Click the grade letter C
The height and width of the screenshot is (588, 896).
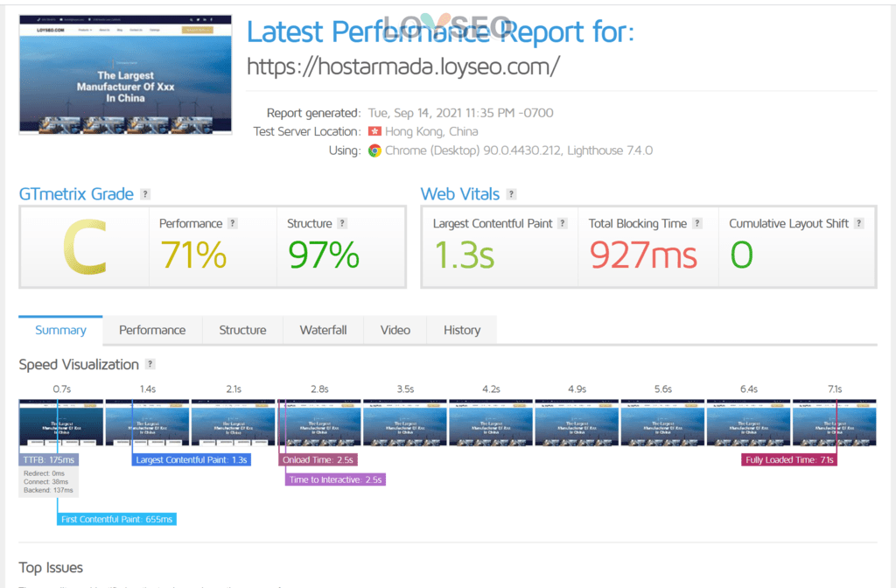tap(85, 248)
